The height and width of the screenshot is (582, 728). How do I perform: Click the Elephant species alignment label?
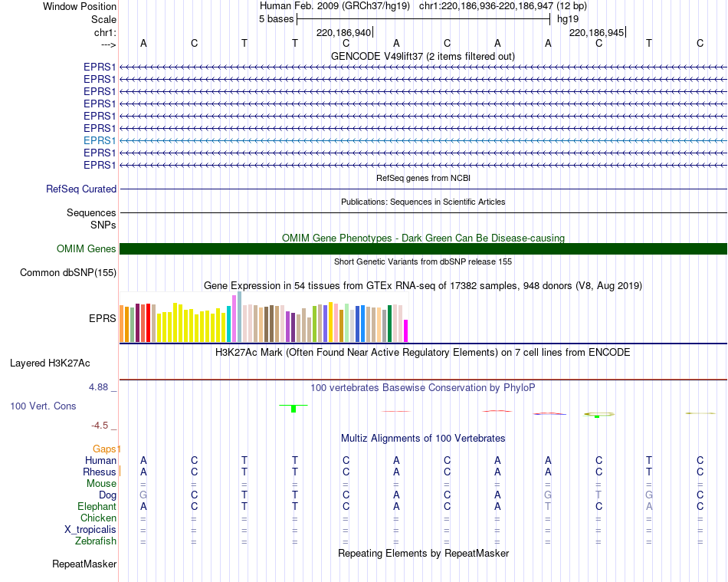click(x=97, y=506)
